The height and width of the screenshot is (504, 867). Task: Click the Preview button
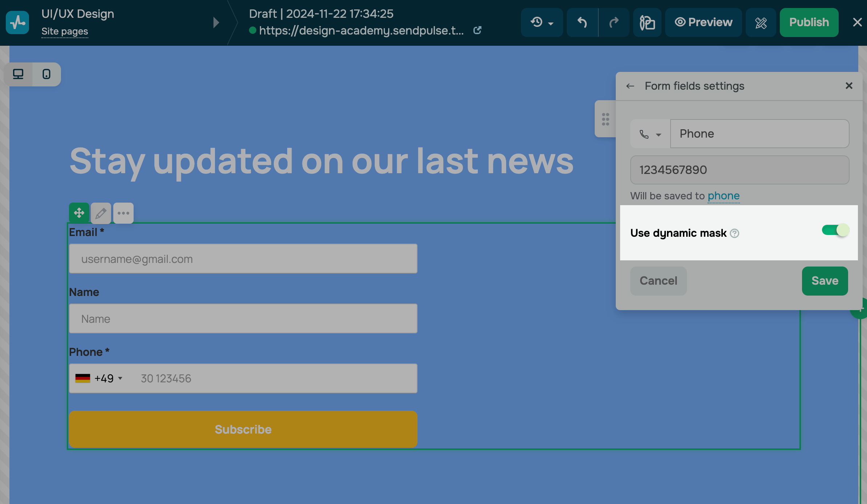click(x=703, y=23)
